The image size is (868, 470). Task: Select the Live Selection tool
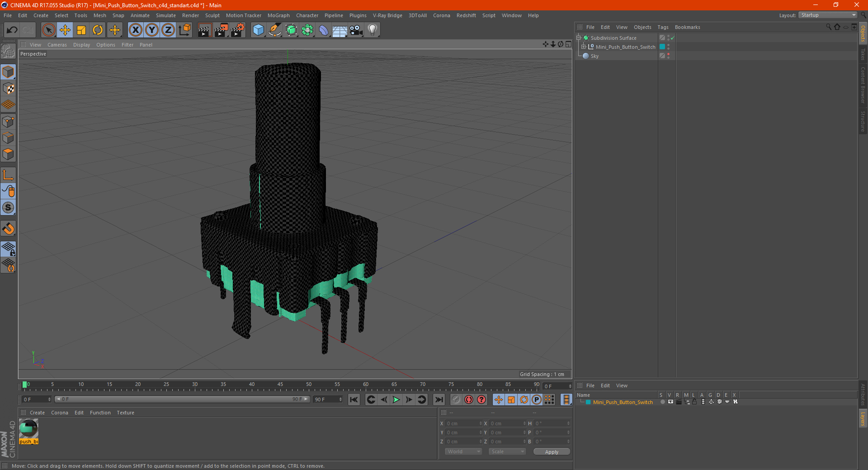[x=49, y=30]
